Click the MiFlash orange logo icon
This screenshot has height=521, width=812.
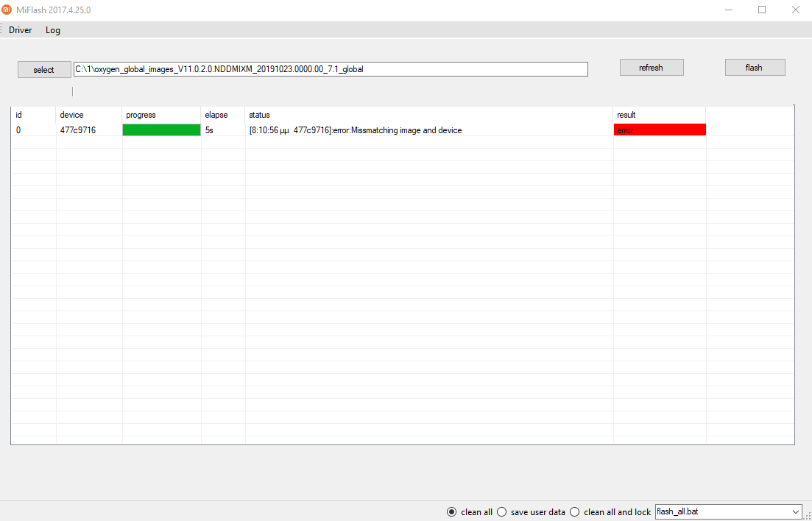coord(7,10)
